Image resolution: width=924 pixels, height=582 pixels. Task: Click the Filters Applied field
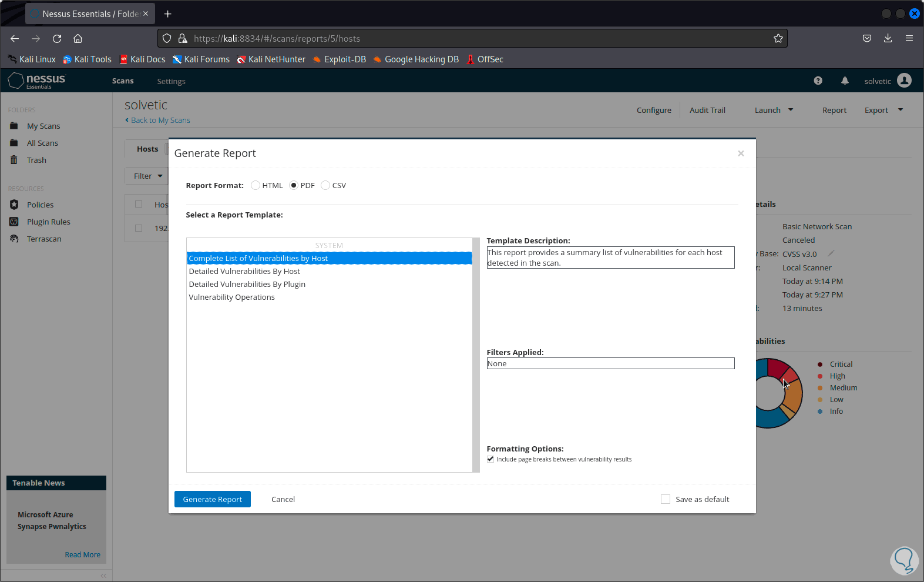click(x=610, y=363)
